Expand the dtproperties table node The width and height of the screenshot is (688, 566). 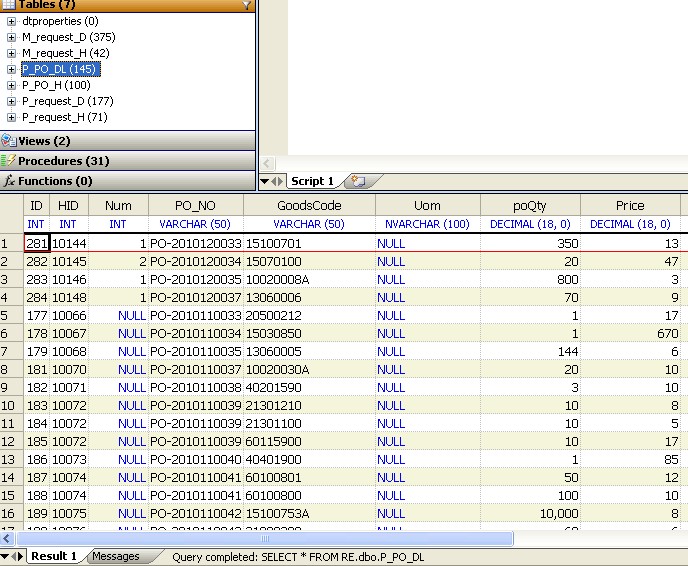[11, 21]
